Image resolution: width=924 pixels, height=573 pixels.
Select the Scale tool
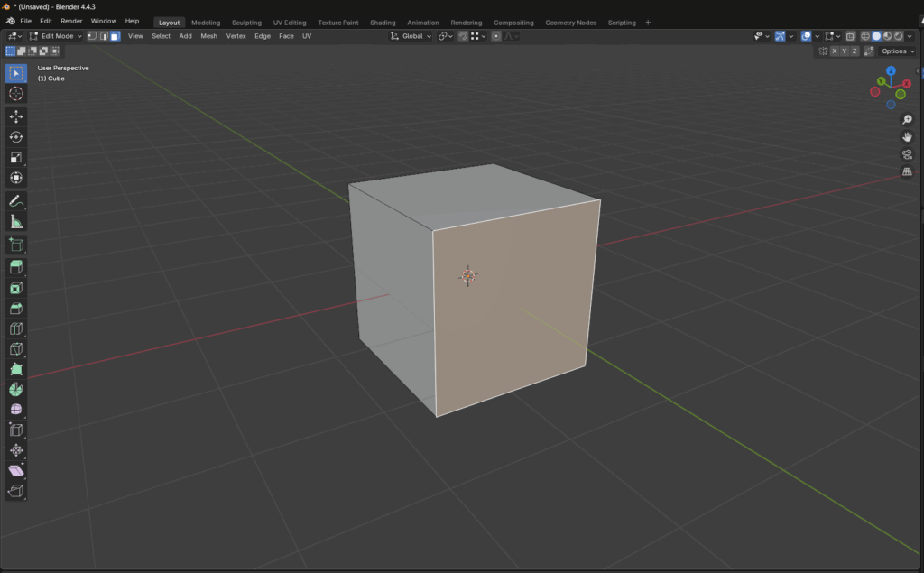coord(16,157)
